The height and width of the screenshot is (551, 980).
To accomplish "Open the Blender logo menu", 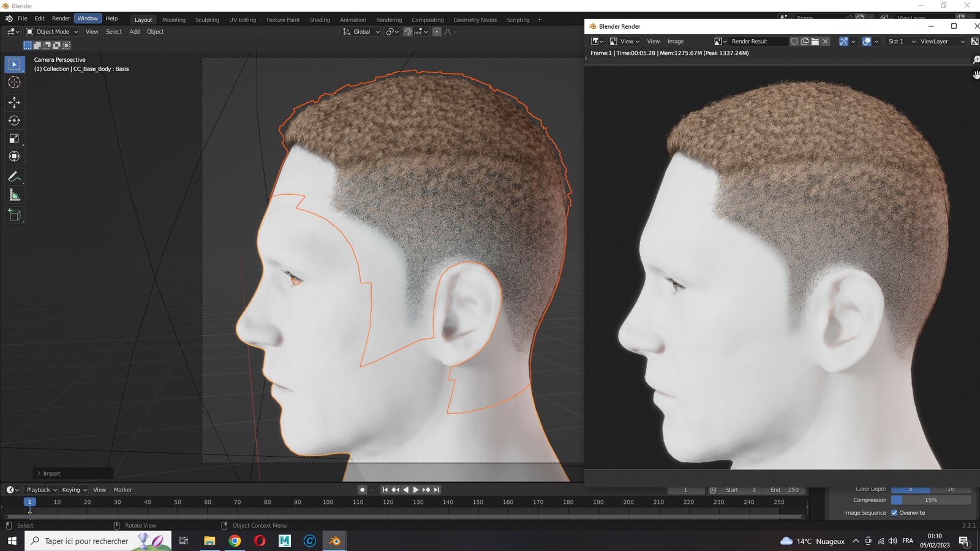I will (9, 18).
